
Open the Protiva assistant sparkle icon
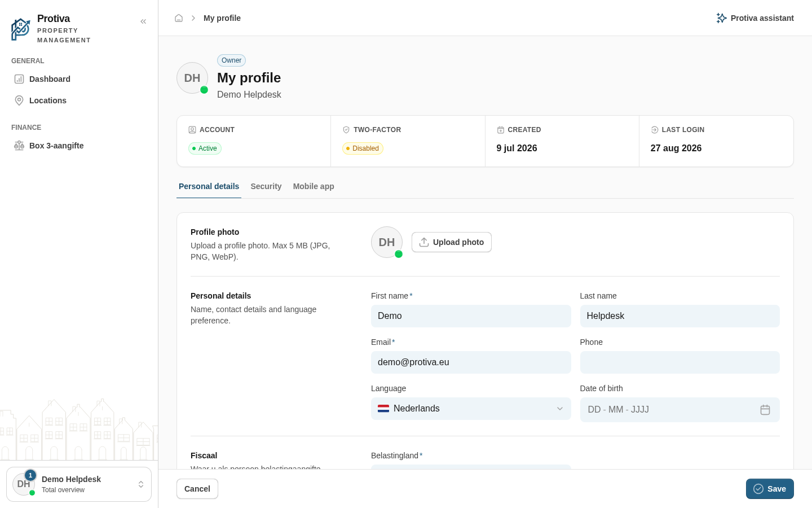click(721, 18)
